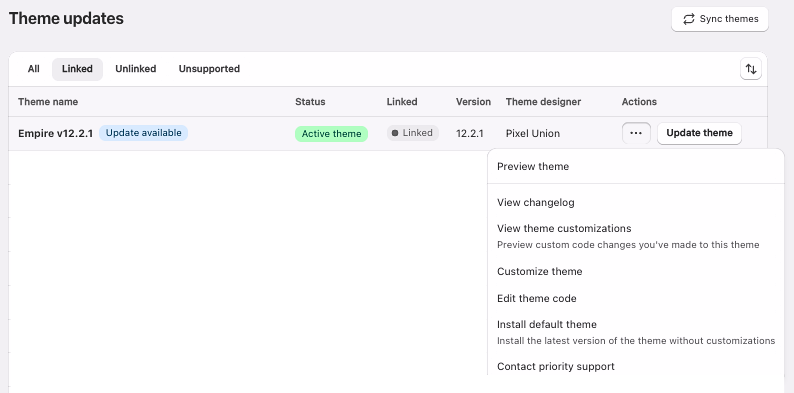Open the three-dots actions menu for Empire
794x393 pixels.
click(x=636, y=133)
